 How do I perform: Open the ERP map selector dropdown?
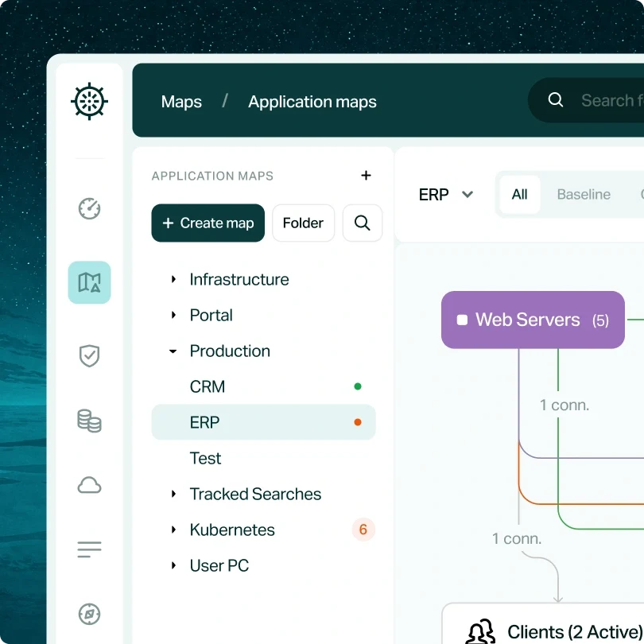445,194
